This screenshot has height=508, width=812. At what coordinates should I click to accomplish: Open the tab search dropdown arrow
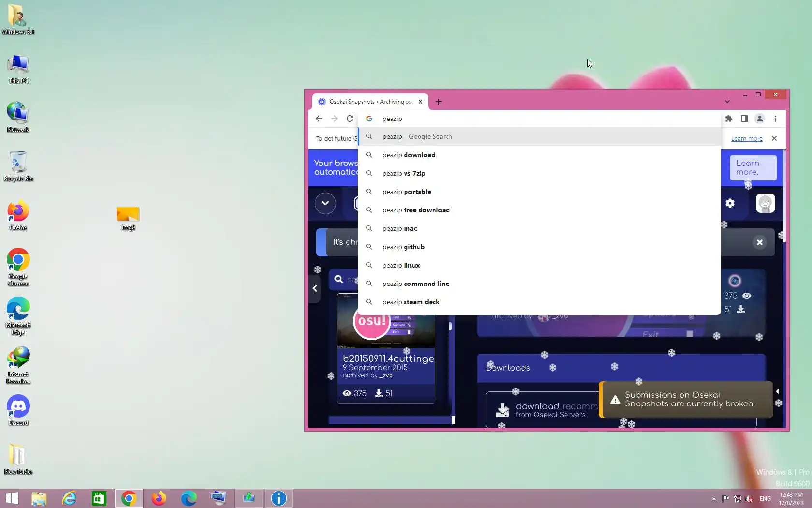[x=727, y=102]
